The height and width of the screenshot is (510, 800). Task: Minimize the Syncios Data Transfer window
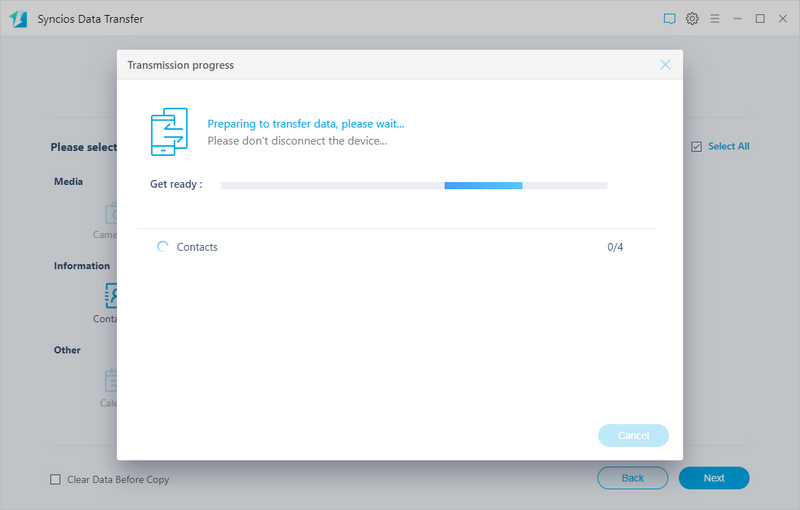coord(737,19)
